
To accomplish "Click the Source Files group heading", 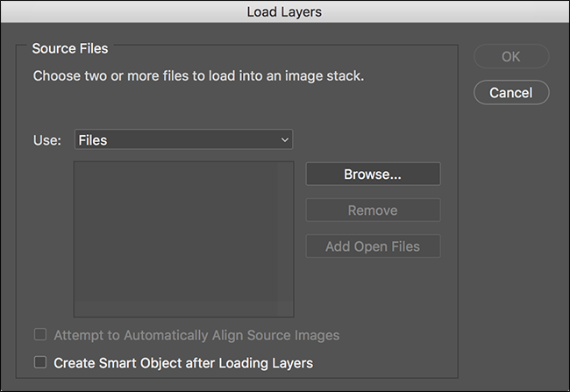I will click(70, 48).
